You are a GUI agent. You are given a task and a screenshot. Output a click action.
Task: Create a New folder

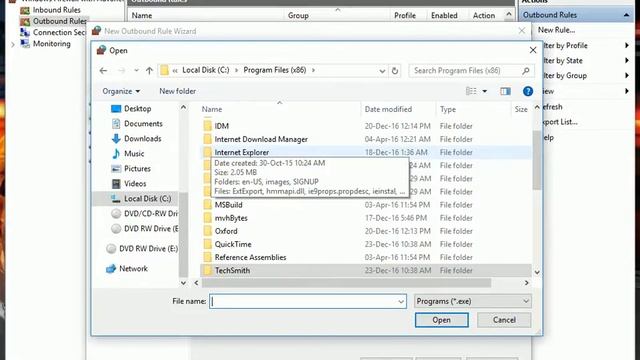tap(178, 91)
